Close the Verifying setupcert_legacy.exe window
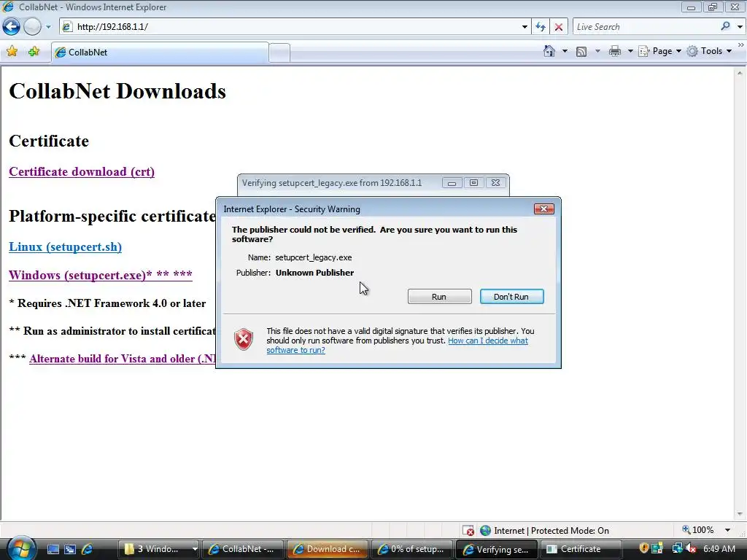747x560 pixels. pyautogui.click(x=495, y=183)
